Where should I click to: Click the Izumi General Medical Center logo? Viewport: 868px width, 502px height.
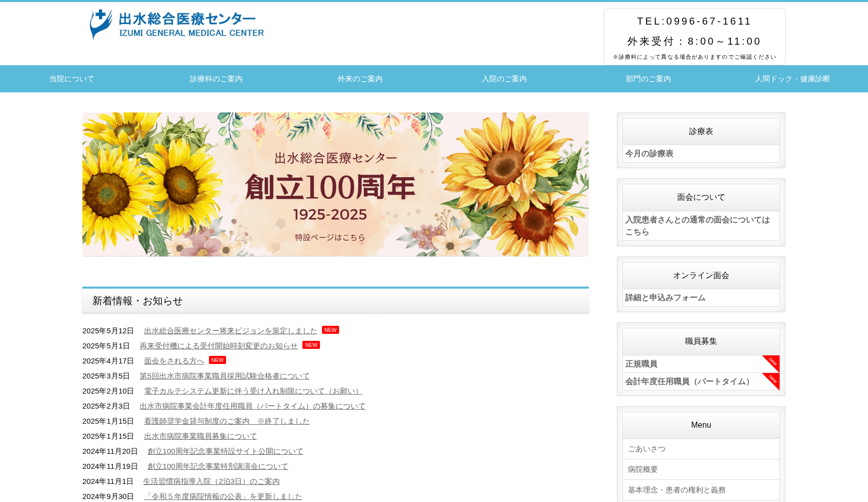pos(176,24)
